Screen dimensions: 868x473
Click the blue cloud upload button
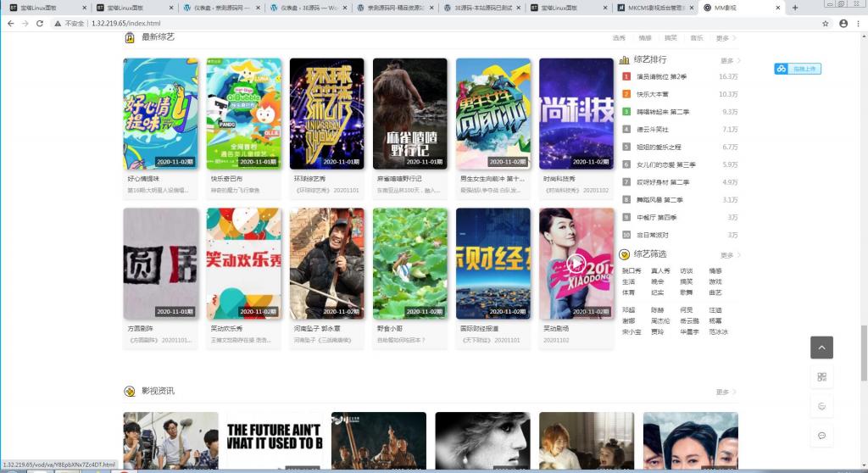pyautogui.click(x=797, y=69)
